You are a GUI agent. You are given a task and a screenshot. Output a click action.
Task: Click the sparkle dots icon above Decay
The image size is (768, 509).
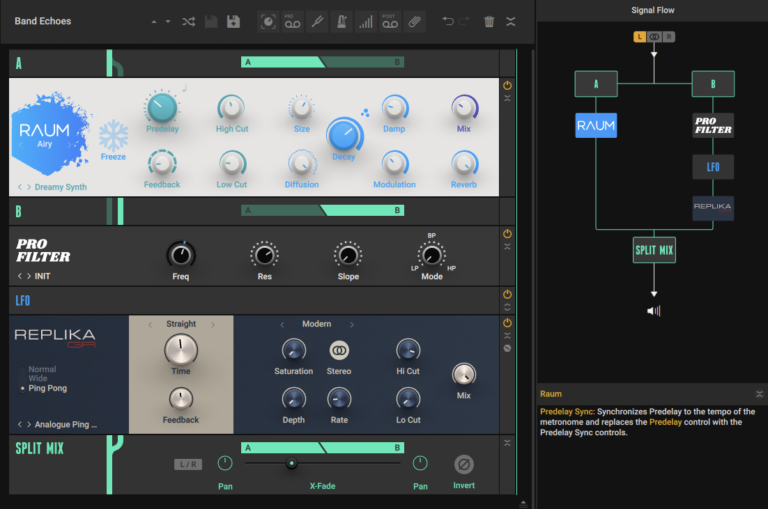coord(365,113)
